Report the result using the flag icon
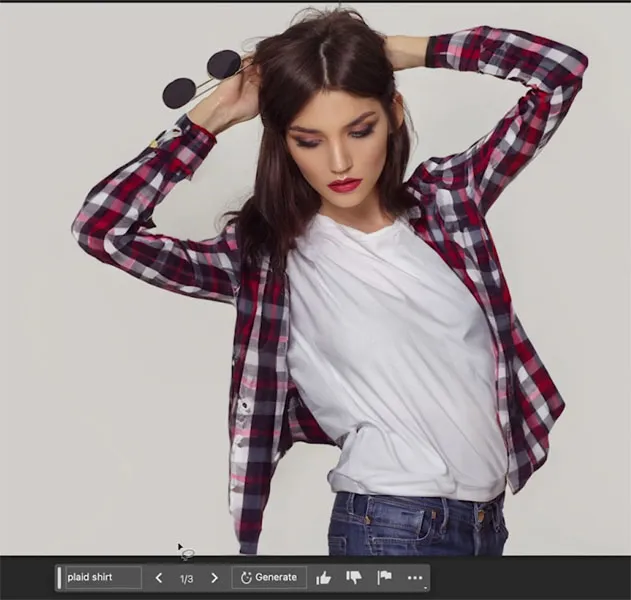Viewport: 631px width, 600px height. click(384, 578)
